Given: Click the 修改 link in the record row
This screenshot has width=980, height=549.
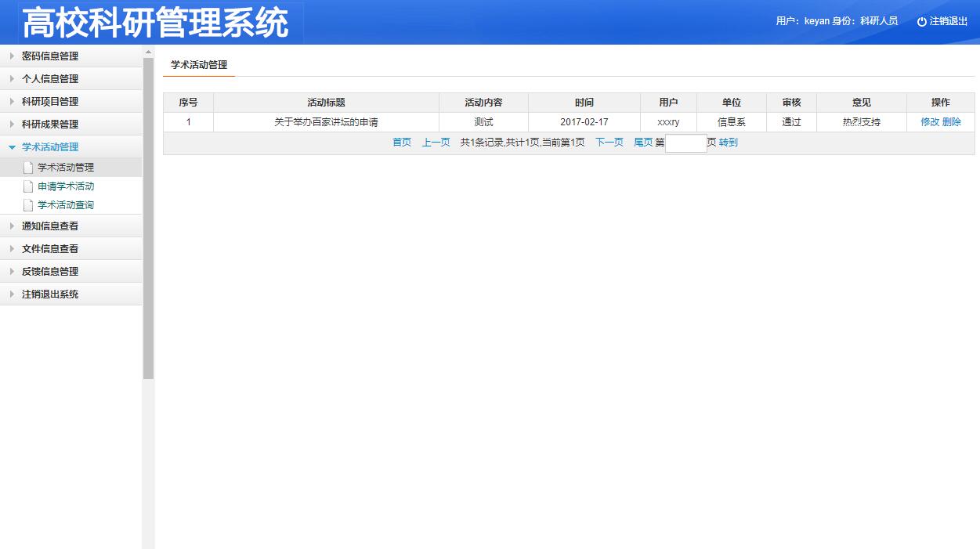Looking at the screenshot, I should pyautogui.click(x=929, y=122).
